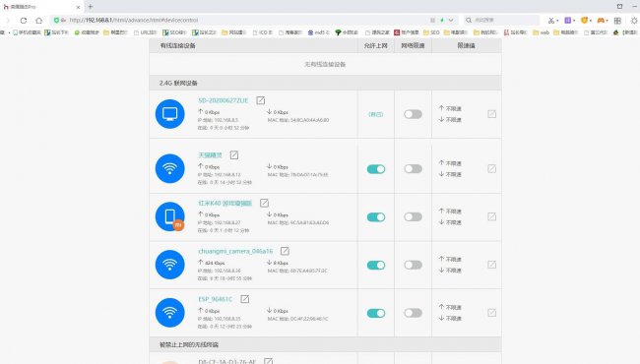Open device name link 天猫精灵
640x364 pixels.
(x=210, y=154)
